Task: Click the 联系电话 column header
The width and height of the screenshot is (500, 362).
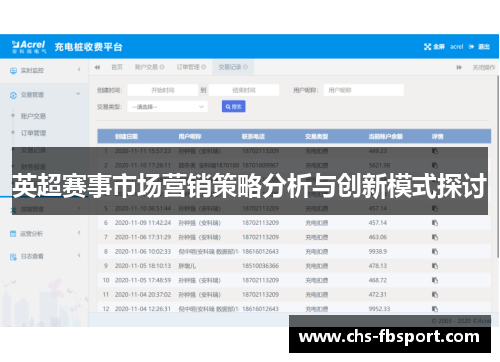Action: pyautogui.click(x=253, y=136)
